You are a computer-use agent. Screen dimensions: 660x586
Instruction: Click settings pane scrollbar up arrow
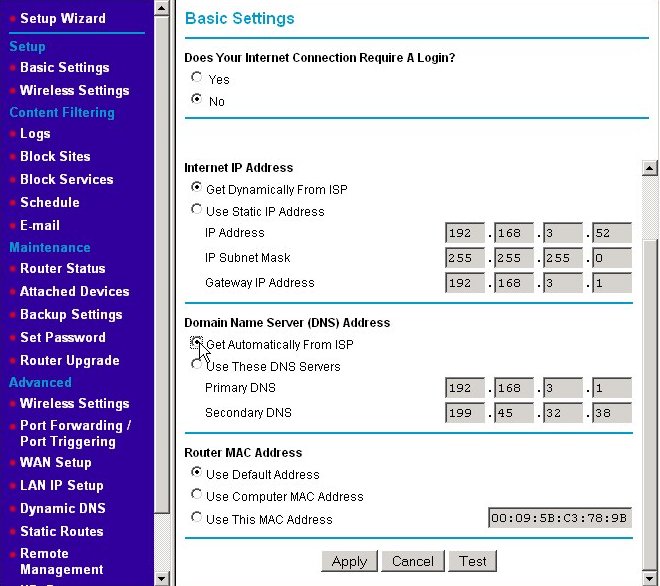[x=650, y=168]
